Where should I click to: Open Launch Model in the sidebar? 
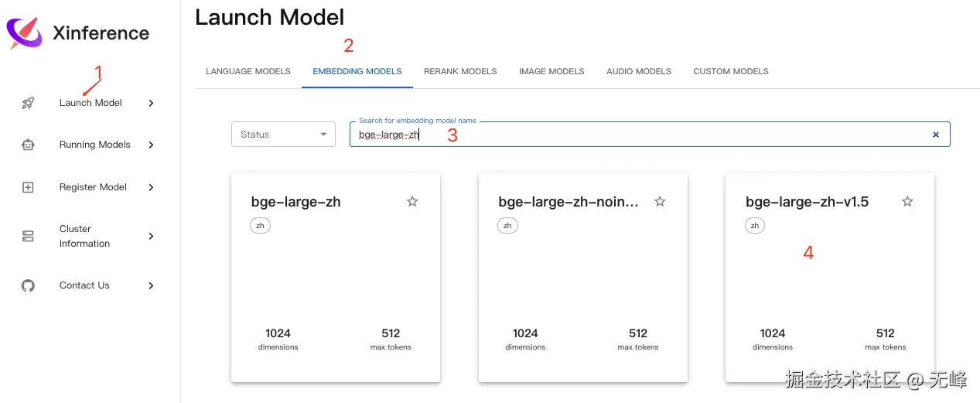(90, 103)
